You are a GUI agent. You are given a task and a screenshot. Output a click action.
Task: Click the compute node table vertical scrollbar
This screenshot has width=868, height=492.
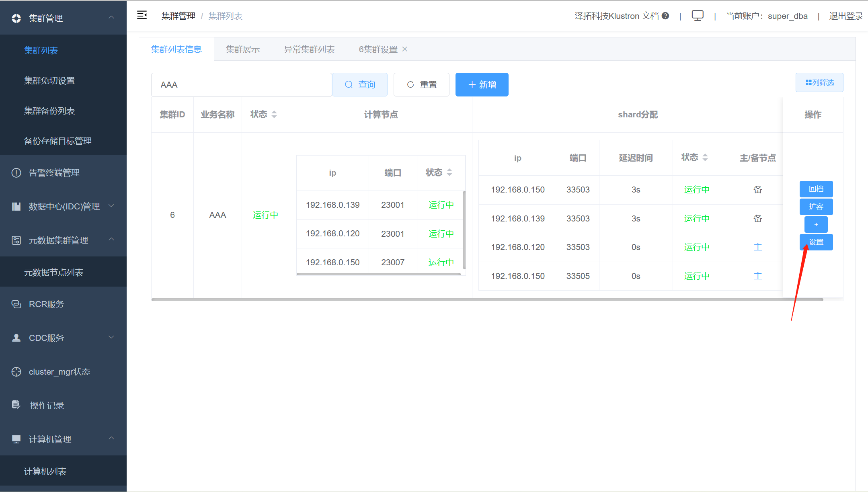tap(464, 230)
